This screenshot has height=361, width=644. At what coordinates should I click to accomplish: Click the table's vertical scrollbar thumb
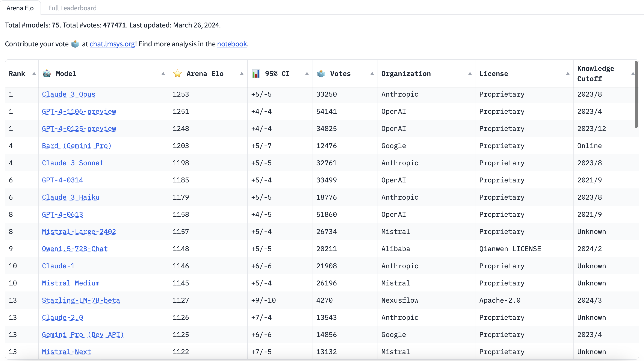(636, 95)
